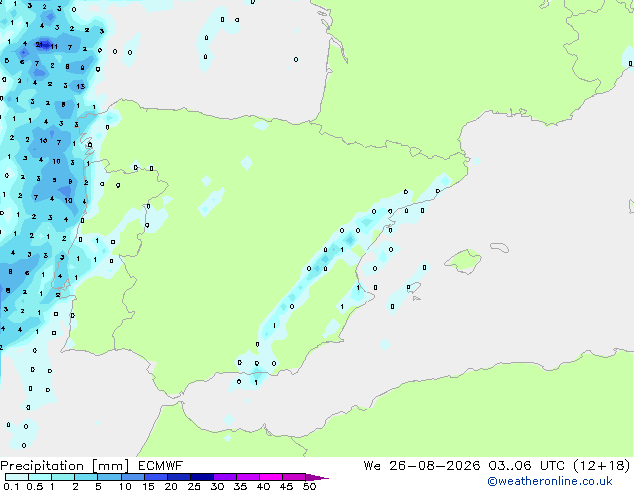Click the 13 value in the Atlantic
This screenshot has width=634, height=490.
tap(80, 86)
